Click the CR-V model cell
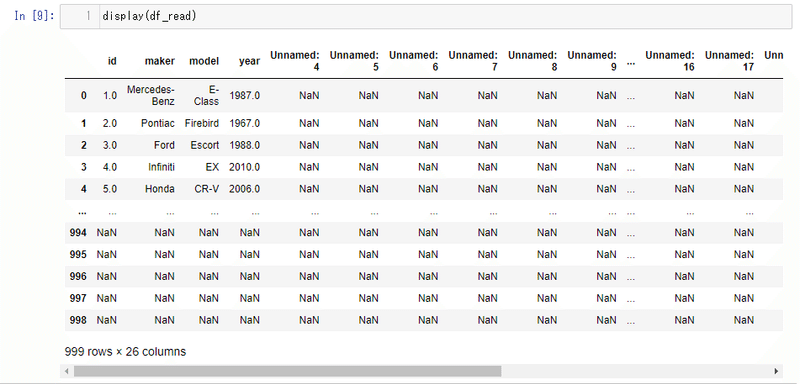The width and height of the screenshot is (800, 384). coord(207,189)
